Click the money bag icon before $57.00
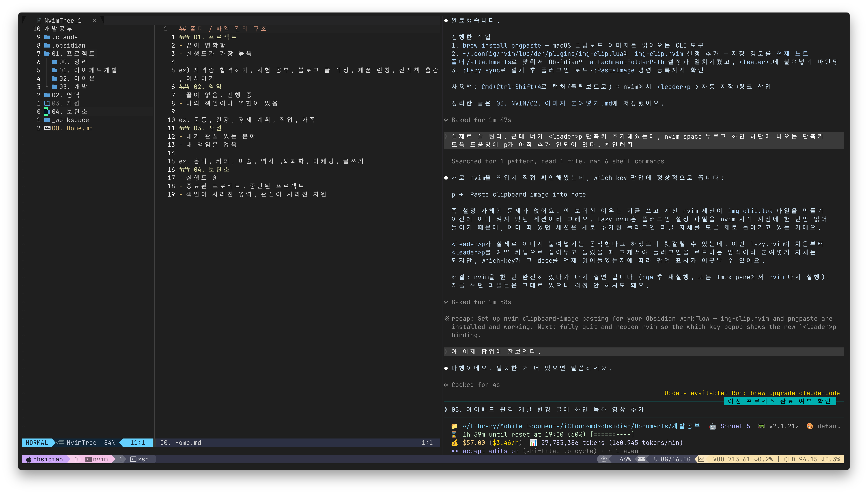 [x=454, y=443]
